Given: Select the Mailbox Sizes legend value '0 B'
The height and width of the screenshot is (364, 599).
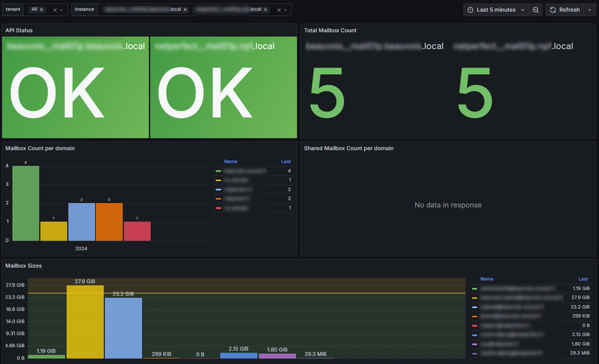Looking at the screenshot, I should pos(586,325).
